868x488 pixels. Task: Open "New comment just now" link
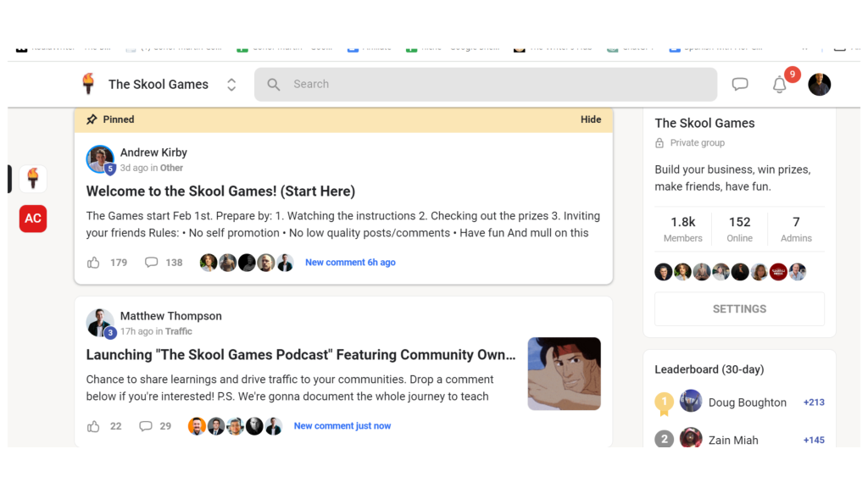point(342,426)
